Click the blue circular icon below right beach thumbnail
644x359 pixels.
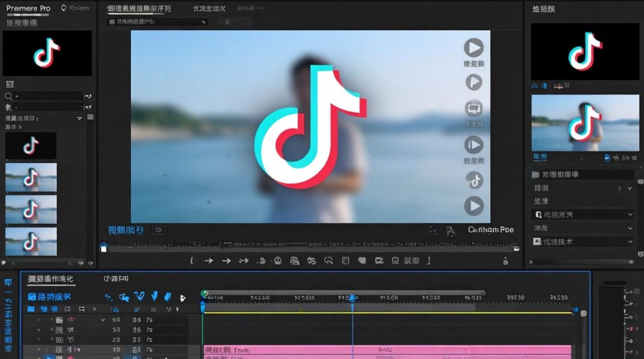(607, 157)
